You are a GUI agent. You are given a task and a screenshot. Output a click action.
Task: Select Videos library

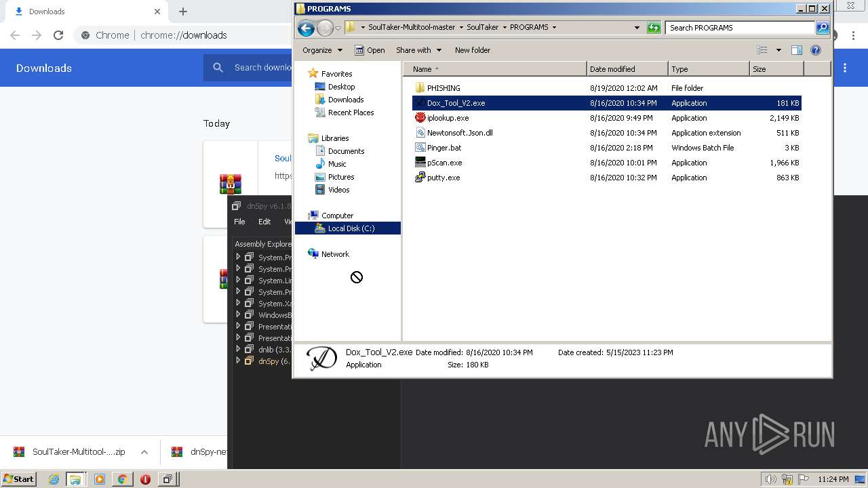[338, 190]
